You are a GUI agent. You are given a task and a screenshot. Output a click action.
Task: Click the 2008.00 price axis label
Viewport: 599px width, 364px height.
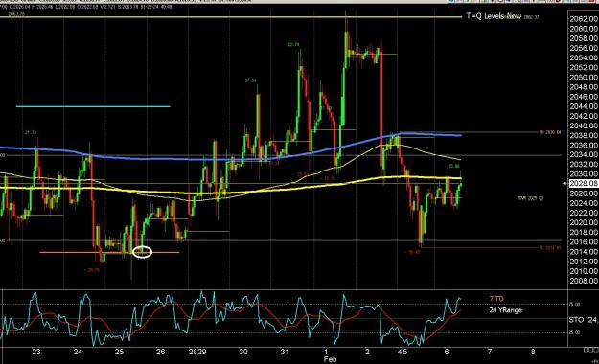pyautogui.click(x=584, y=281)
